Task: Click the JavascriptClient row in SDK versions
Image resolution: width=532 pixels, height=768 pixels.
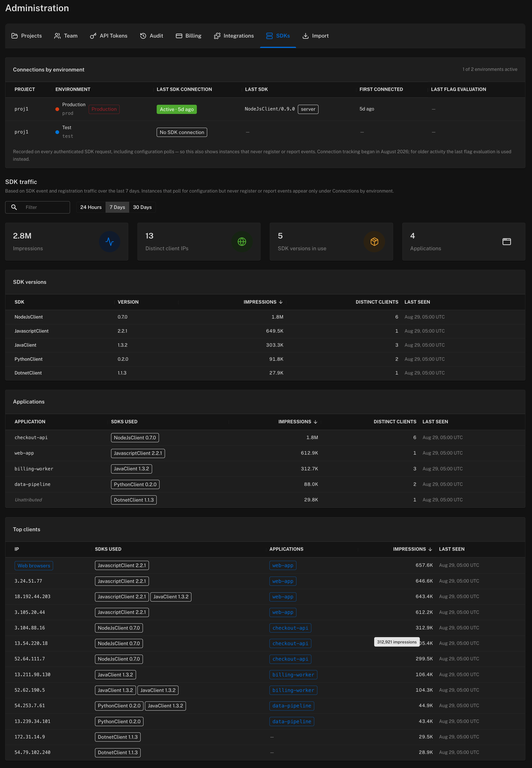Action: click(x=265, y=331)
